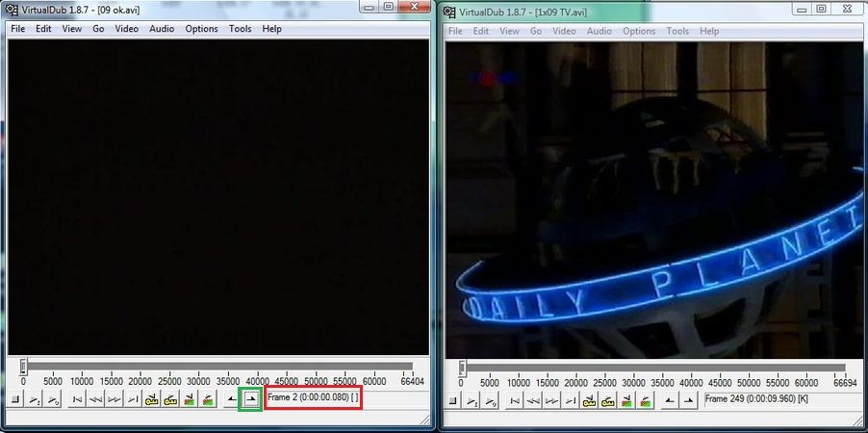Grab position slider thumb in 1x09 TV.avi window
Viewport: 868px width, 433px height.
[462, 368]
